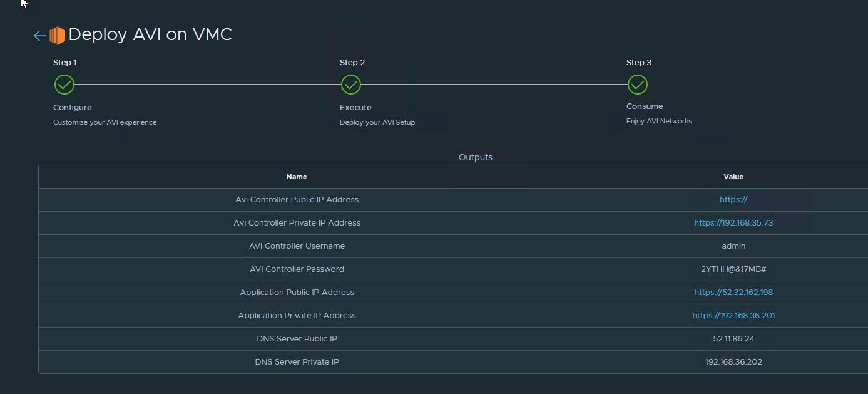Viewport: 868px width, 394px height.
Task: Select 'Application Public IP Address' cell
Action: pyautogui.click(x=297, y=293)
